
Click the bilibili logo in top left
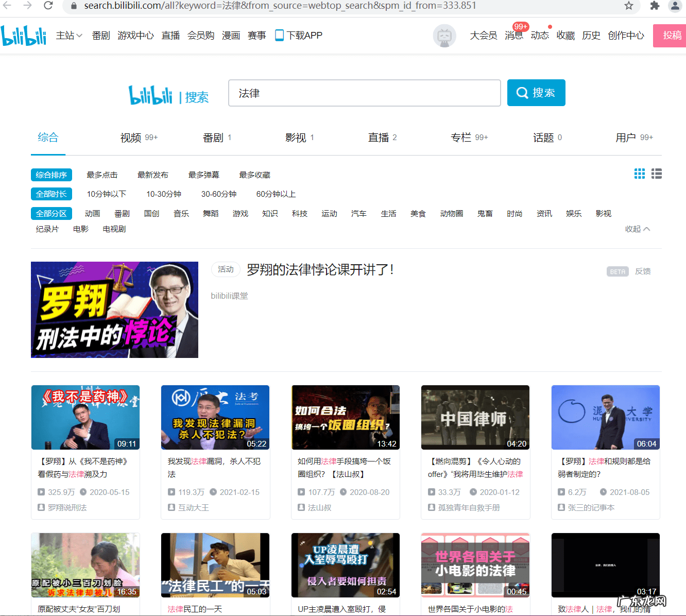pos(24,36)
